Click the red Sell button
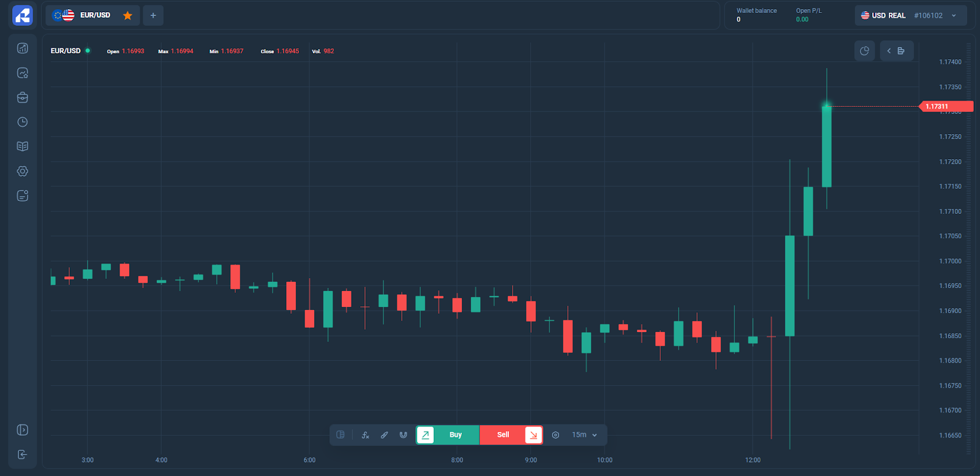980x476 pixels. coord(503,435)
